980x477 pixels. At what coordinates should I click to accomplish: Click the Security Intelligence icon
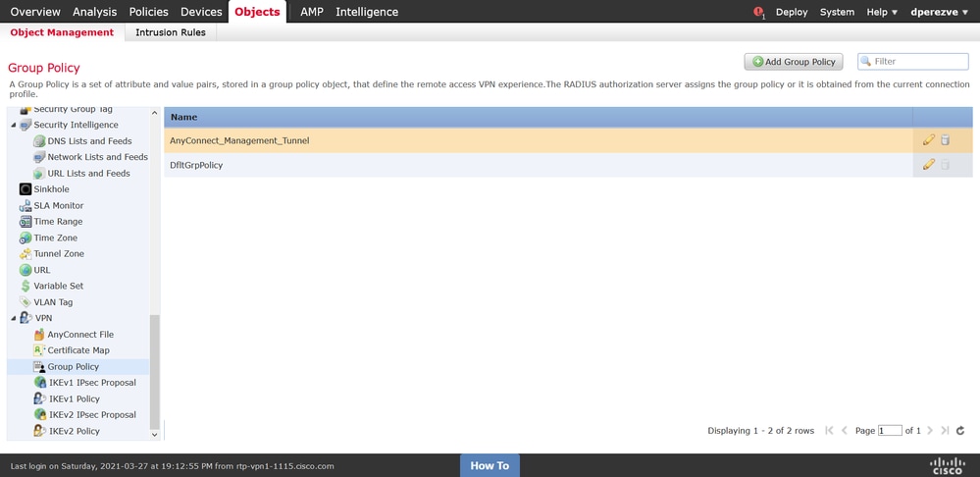(x=25, y=125)
